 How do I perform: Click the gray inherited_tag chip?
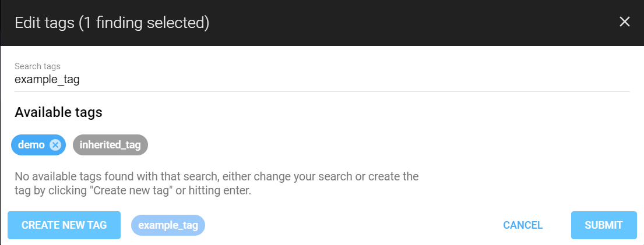point(110,145)
